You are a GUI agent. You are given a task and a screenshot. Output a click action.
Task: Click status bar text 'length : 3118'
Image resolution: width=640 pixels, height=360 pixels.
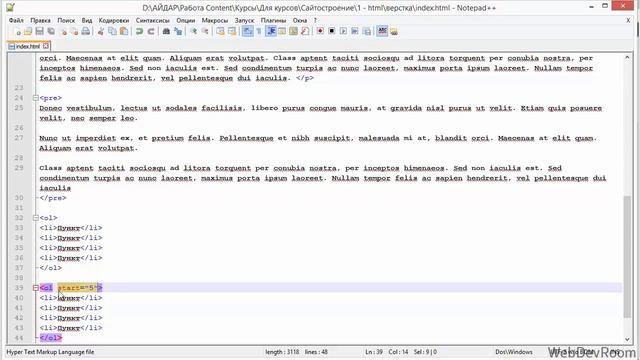point(282,352)
